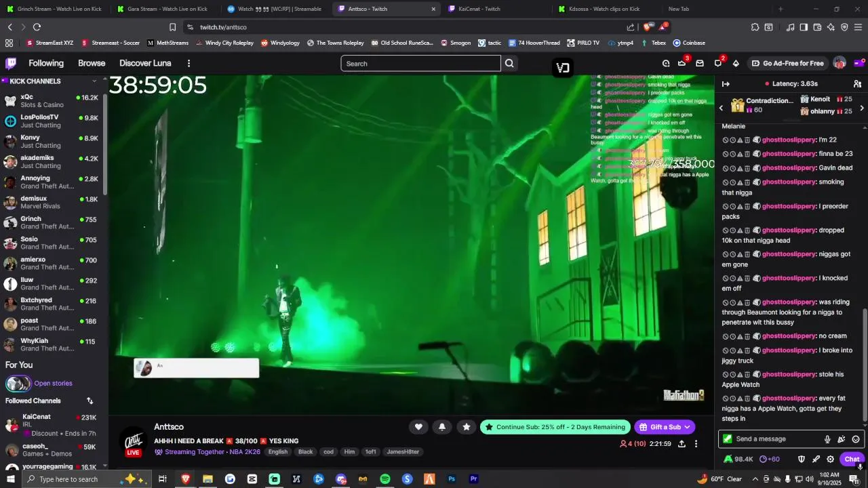Screen dimensions: 868x488
Task: Open the user profile avatar menu
Action: coord(840,63)
